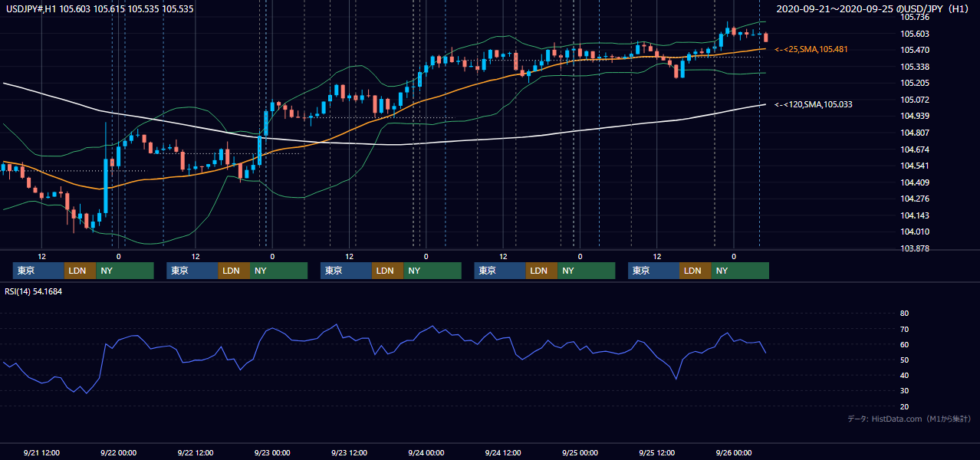The width and height of the screenshot is (980, 460).
Task: Click the 105.072 price axis value
Action: point(915,100)
